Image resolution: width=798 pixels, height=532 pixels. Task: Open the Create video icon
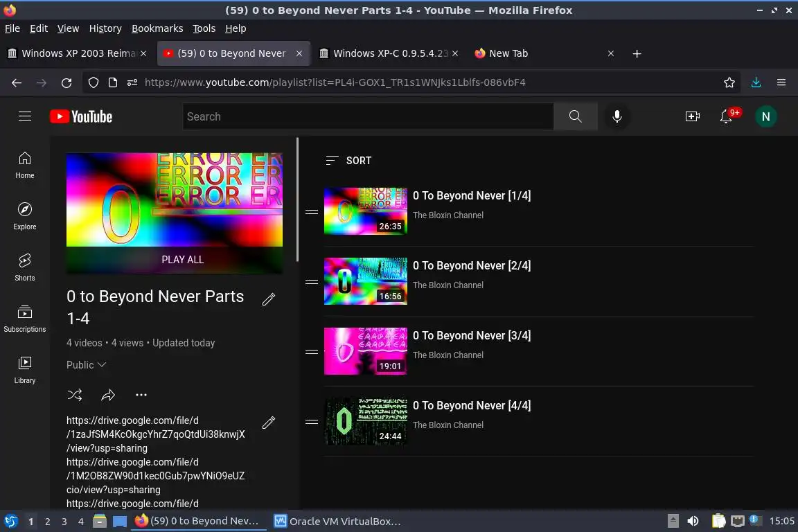(692, 116)
